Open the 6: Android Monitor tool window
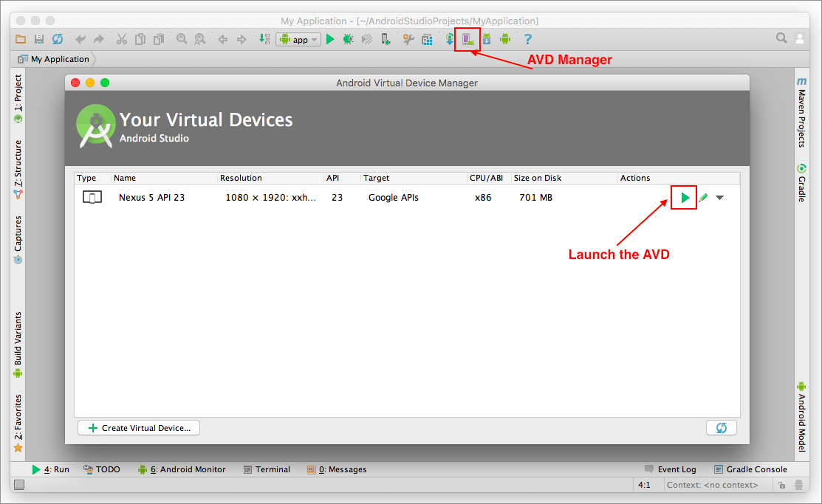 click(182, 469)
